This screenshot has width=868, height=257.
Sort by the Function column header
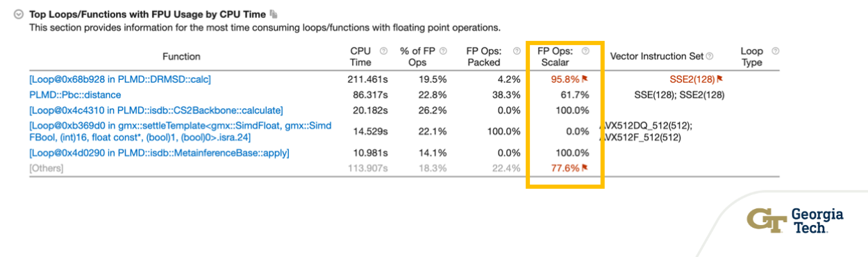(x=181, y=56)
